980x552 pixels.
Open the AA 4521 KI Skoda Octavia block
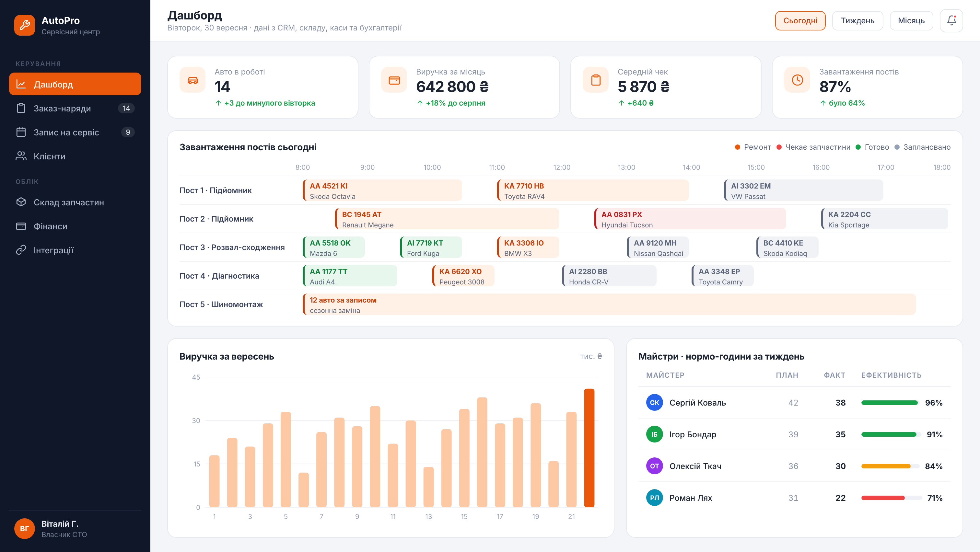[382, 190]
